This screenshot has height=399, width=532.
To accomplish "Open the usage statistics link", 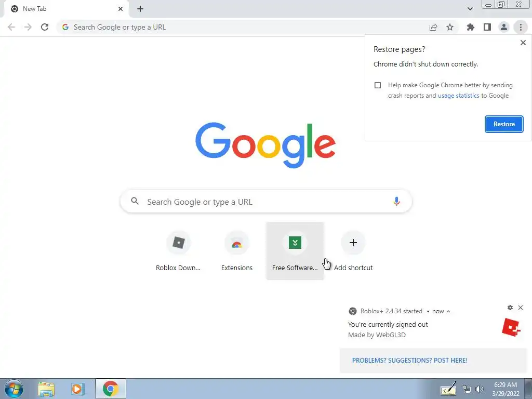I will tap(458, 96).
